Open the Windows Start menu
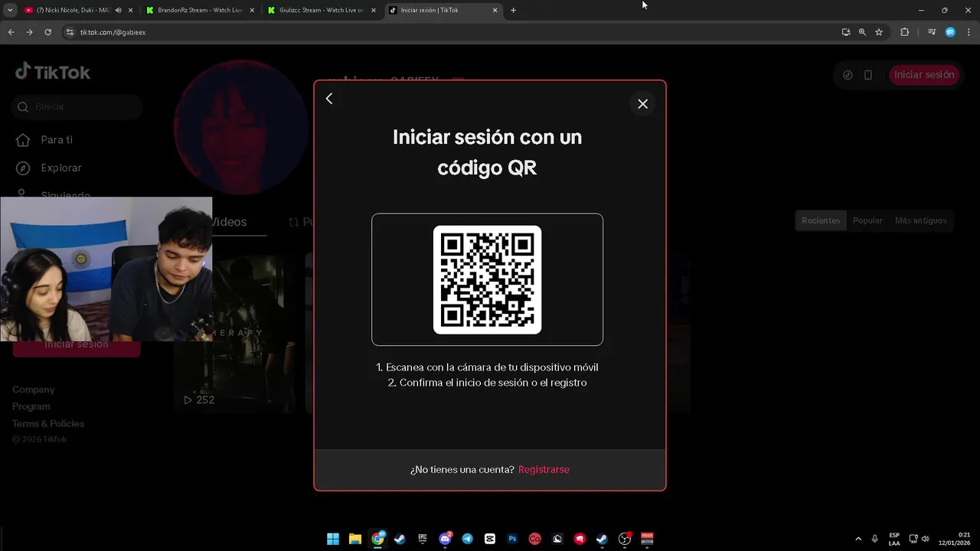Image resolution: width=980 pixels, height=551 pixels. click(x=333, y=539)
